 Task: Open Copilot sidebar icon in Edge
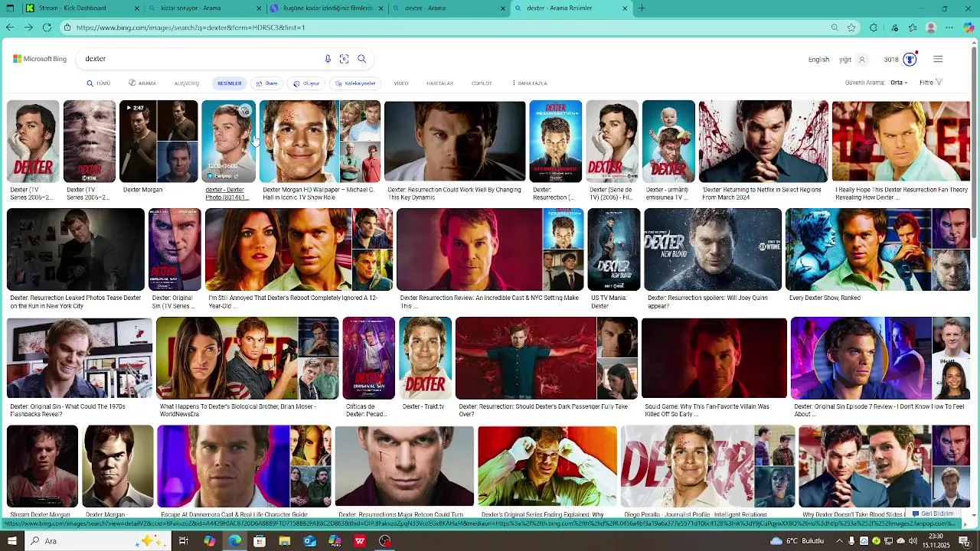[x=969, y=28]
